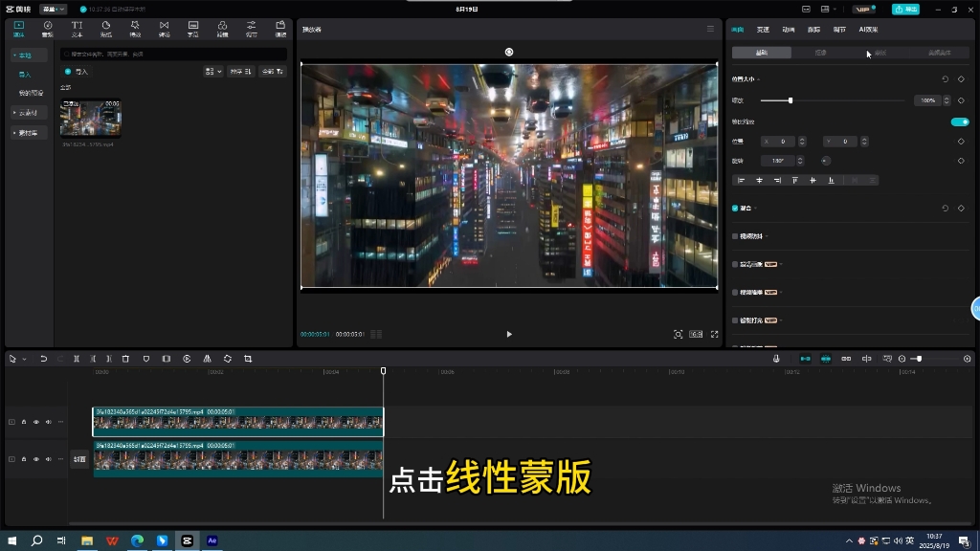Viewport: 980px width, 551px height.
Task: Click the microphone record icon
Action: coord(776,359)
